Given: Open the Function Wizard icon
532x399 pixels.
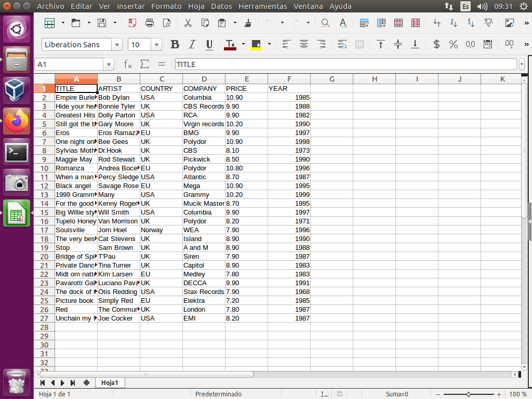Looking at the screenshot, I should point(128,64).
